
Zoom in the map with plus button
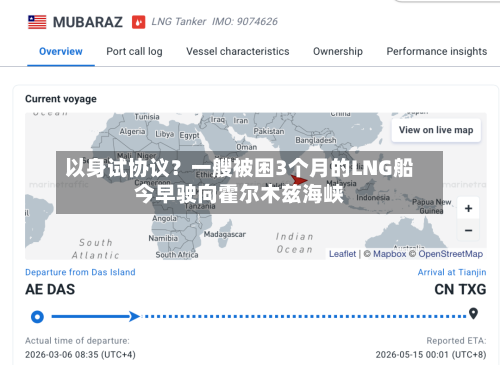click(x=468, y=208)
